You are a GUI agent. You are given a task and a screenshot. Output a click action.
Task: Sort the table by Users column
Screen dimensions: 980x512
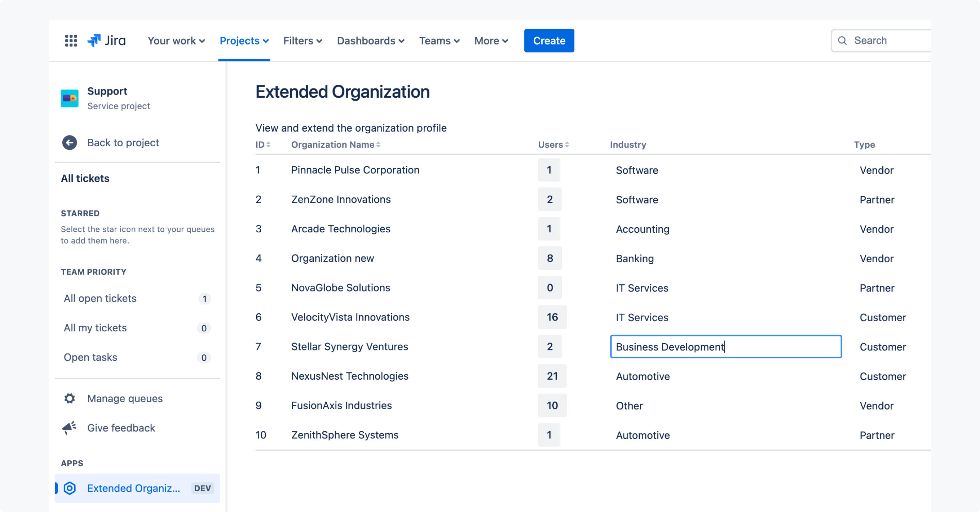tap(553, 145)
